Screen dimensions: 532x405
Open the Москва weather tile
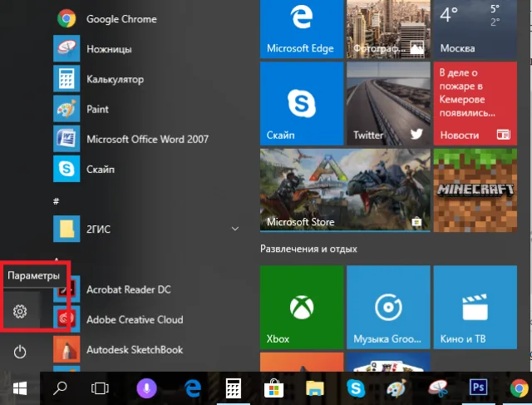pyautogui.click(x=475, y=28)
